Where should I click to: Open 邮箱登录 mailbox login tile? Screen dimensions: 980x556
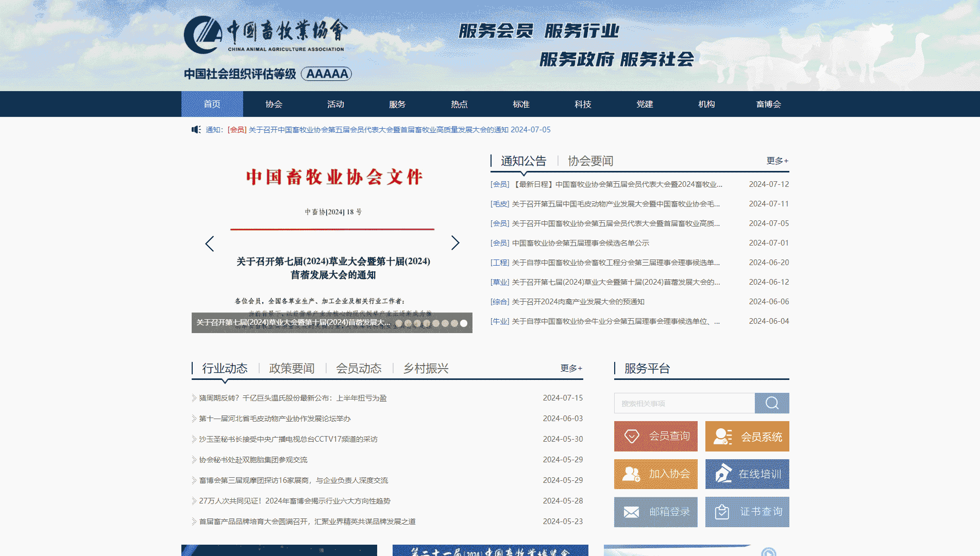656,512
